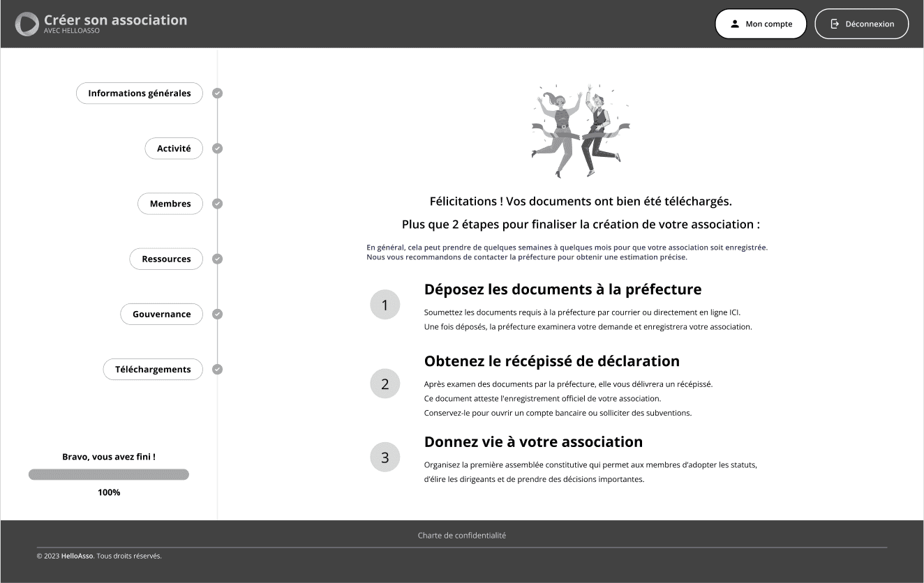Click the line starting Plus que 2 étapes
Viewport: 924px width, 583px height.
pos(581,225)
